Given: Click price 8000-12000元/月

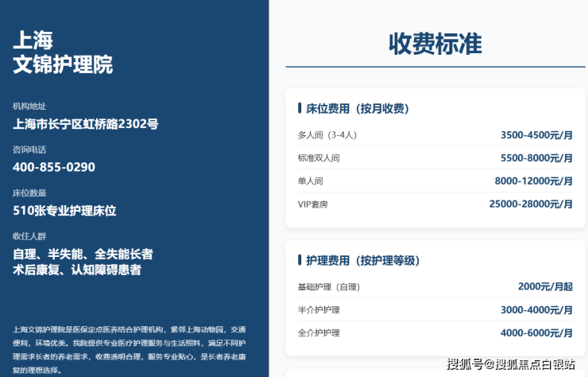Looking at the screenshot, I should coord(534,181).
